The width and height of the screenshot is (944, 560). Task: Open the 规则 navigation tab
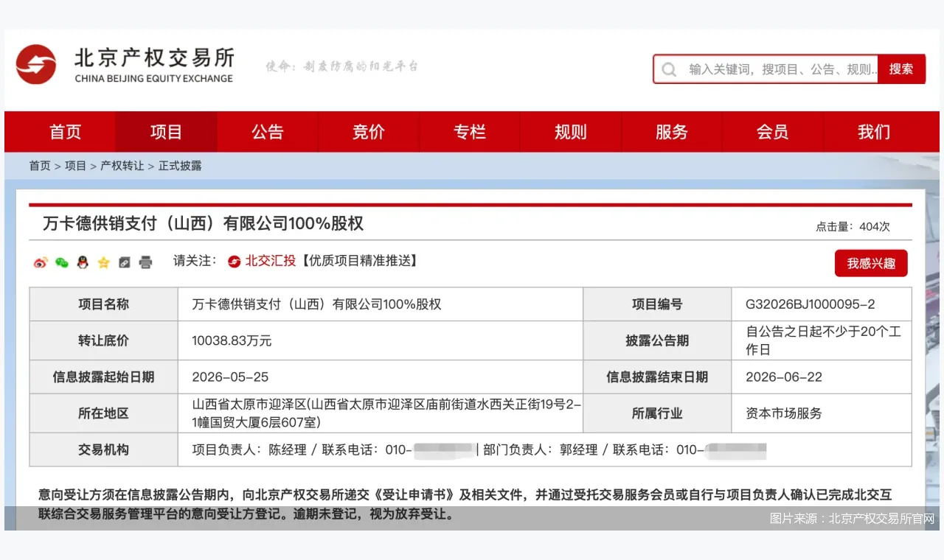[x=570, y=132]
